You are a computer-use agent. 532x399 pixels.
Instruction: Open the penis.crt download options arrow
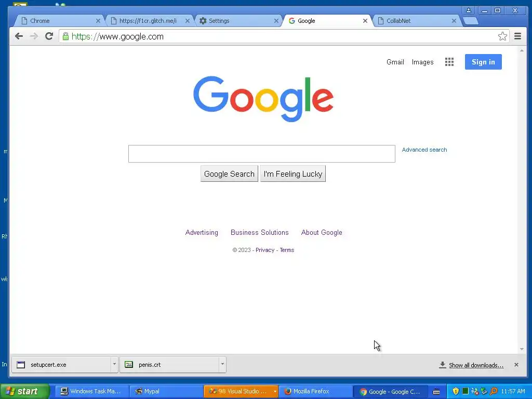[222, 364]
